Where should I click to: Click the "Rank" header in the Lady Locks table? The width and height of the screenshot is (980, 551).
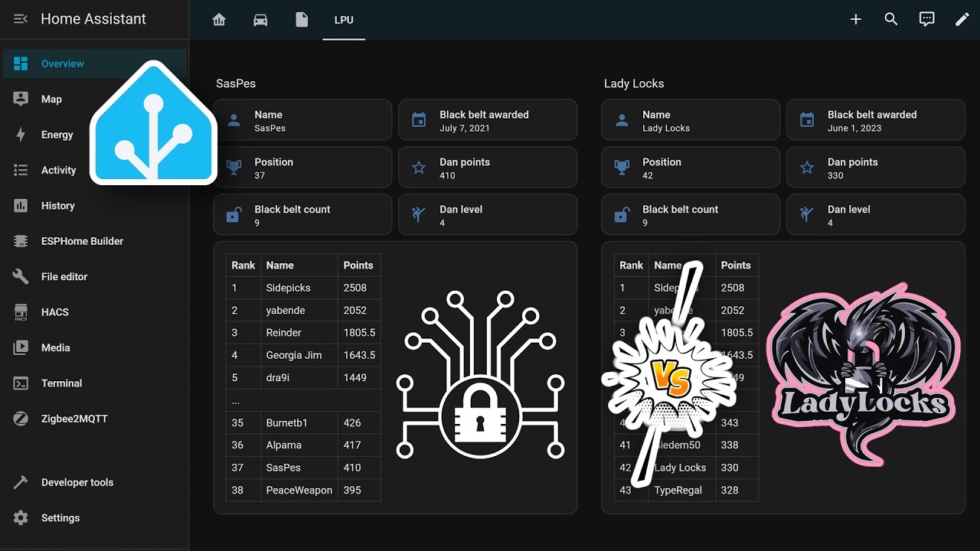coord(632,266)
